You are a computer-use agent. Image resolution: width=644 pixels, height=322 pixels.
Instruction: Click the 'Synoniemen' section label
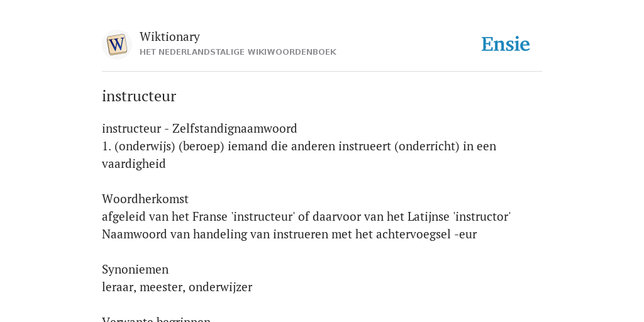pyautogui.click(x=135, y=269)
